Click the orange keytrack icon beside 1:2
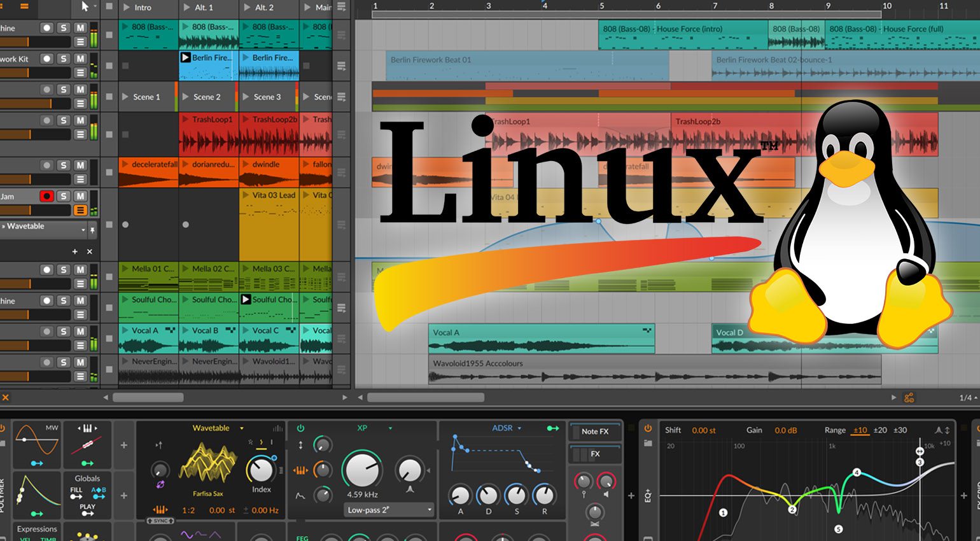The height and width of the screenshot is (541, 980). [x=160, y=510]
